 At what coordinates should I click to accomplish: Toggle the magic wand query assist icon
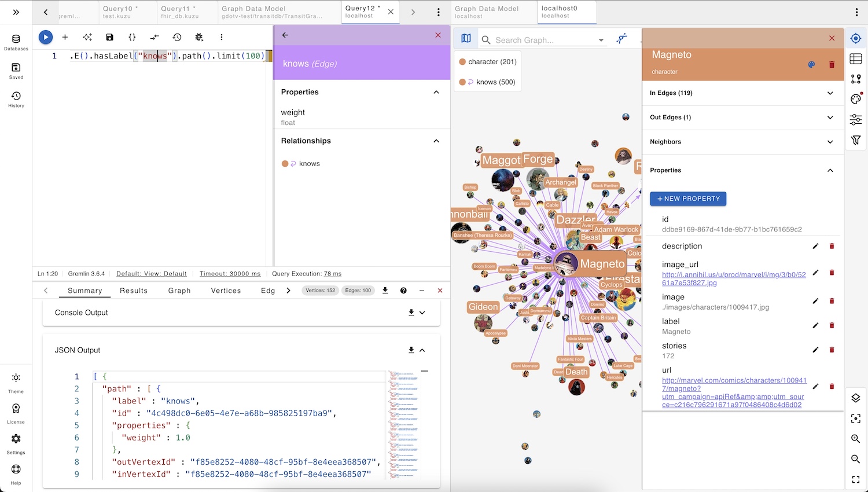[87, 37]
